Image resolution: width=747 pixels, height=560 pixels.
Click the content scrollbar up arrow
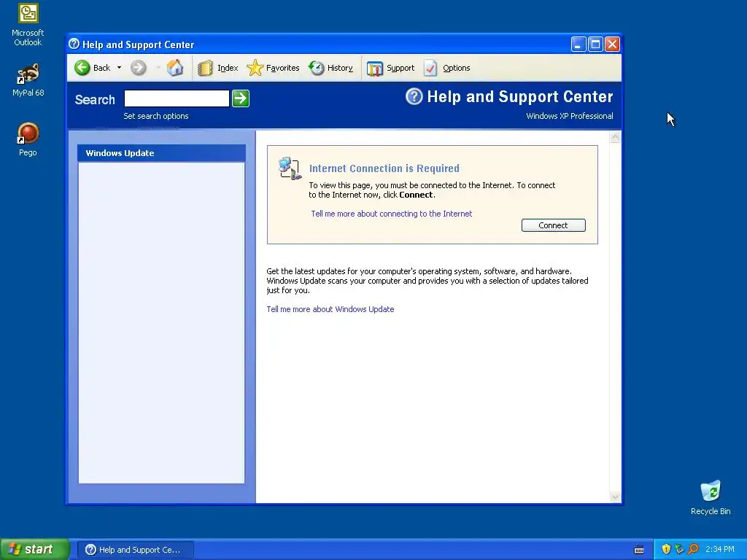click(615, 138)
